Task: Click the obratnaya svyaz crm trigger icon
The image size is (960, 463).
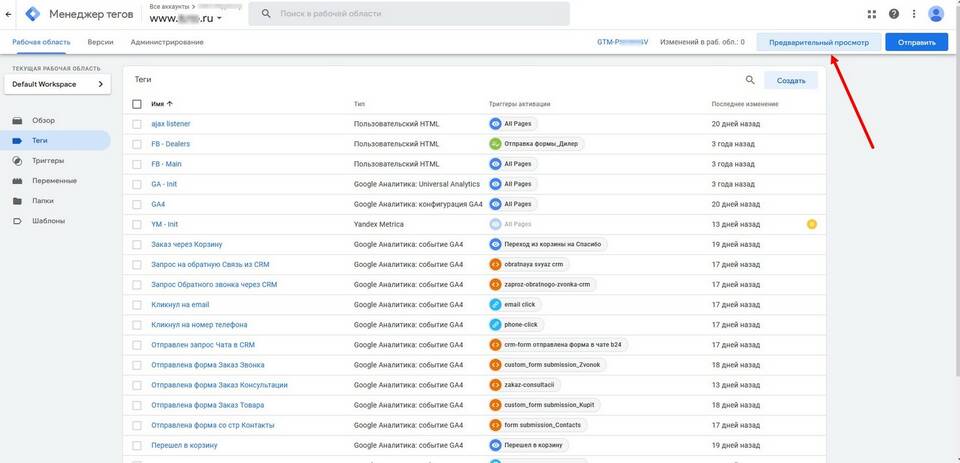Action: [495, 265]
